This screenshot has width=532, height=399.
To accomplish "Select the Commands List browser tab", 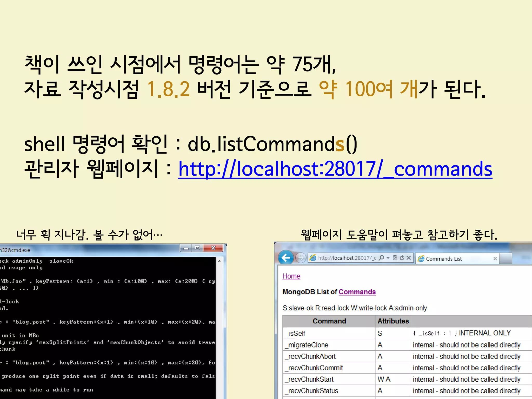I will (457, 258).
